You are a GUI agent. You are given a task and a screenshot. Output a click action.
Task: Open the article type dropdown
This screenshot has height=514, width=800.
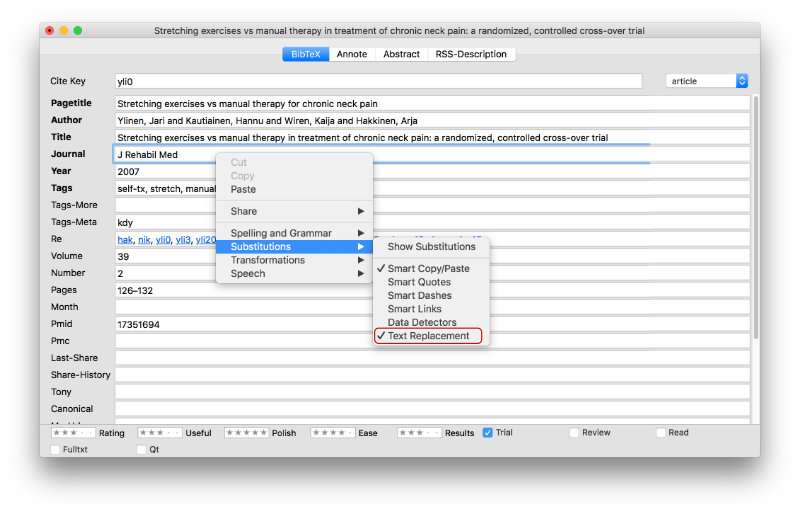(706, 81)
